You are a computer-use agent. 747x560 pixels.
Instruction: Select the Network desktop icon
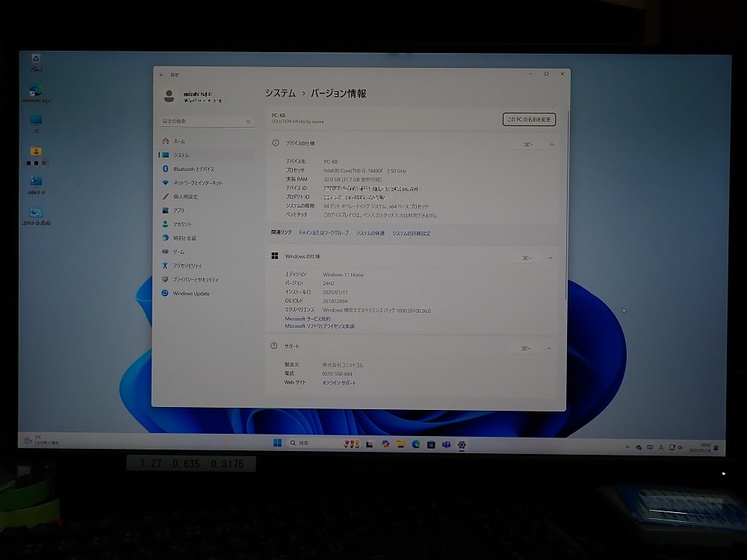point(36,184)
